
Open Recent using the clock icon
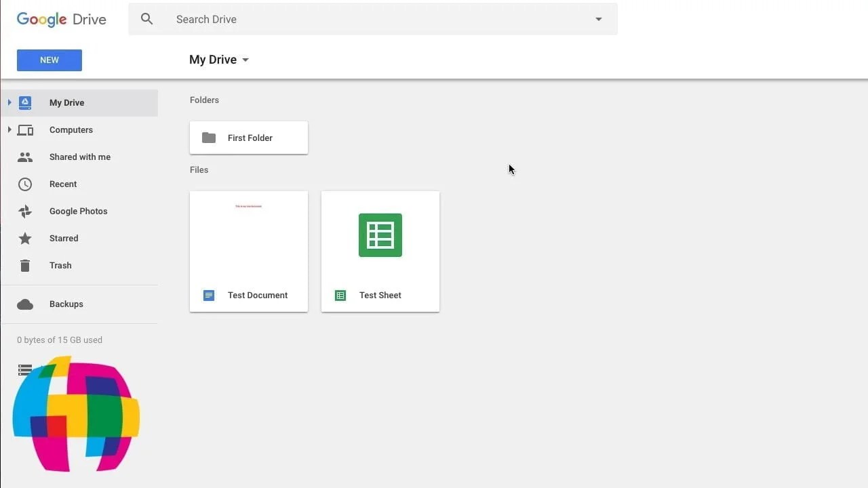25,184
